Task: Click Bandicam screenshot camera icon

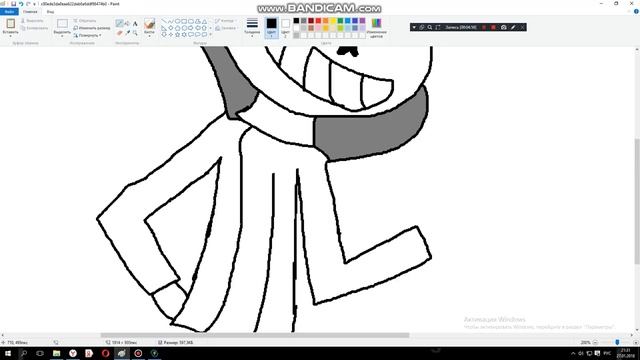Action: coord(504,27)
